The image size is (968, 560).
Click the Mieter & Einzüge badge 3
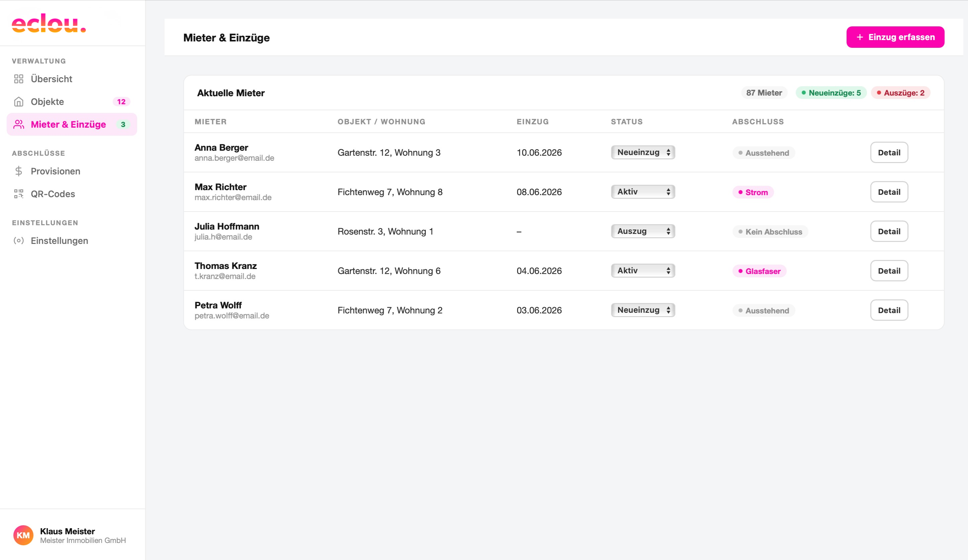(123, 124)
